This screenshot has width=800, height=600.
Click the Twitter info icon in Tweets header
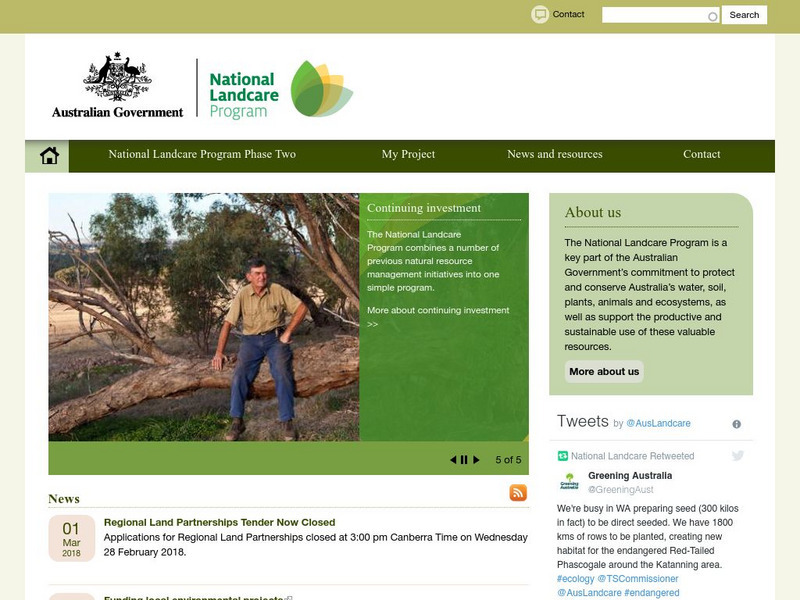[x=736, y=424]
